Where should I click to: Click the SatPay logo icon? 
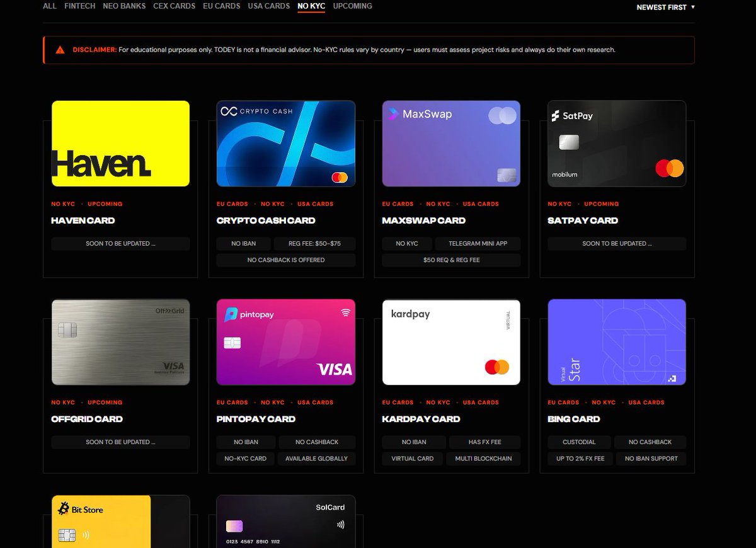(x=556, y=116)
